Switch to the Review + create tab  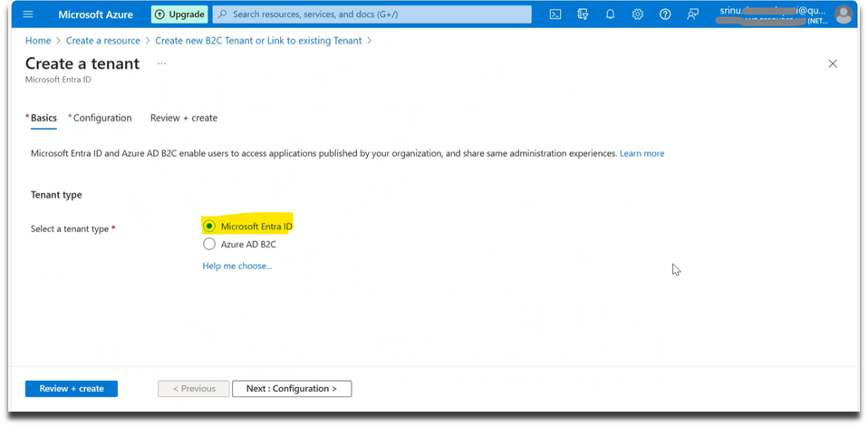(184, 118)
